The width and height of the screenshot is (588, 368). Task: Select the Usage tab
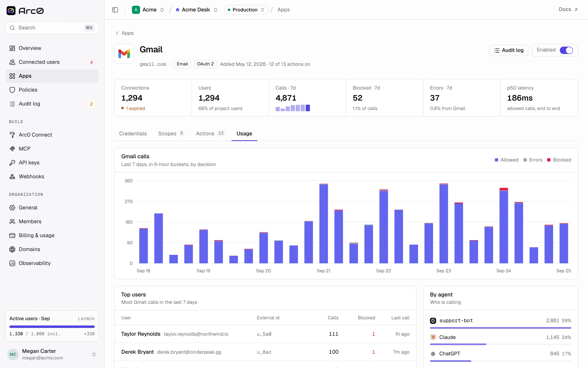244,134
